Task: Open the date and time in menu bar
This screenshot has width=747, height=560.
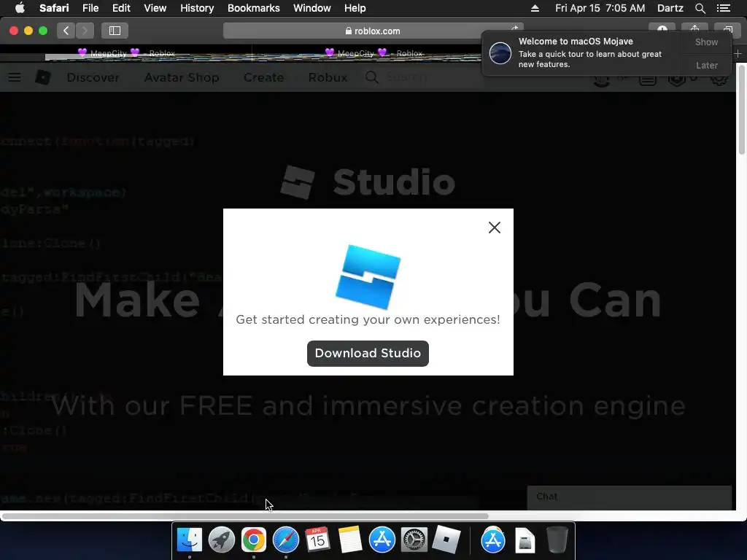Action: [600, 8]
